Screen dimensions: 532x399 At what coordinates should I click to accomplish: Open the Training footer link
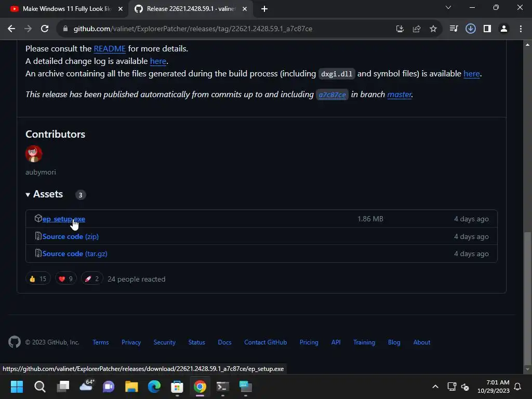(x=364, y=342)
